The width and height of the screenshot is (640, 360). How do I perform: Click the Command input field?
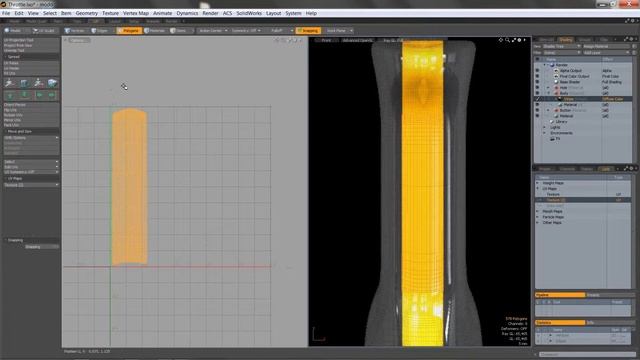point(587,354)
